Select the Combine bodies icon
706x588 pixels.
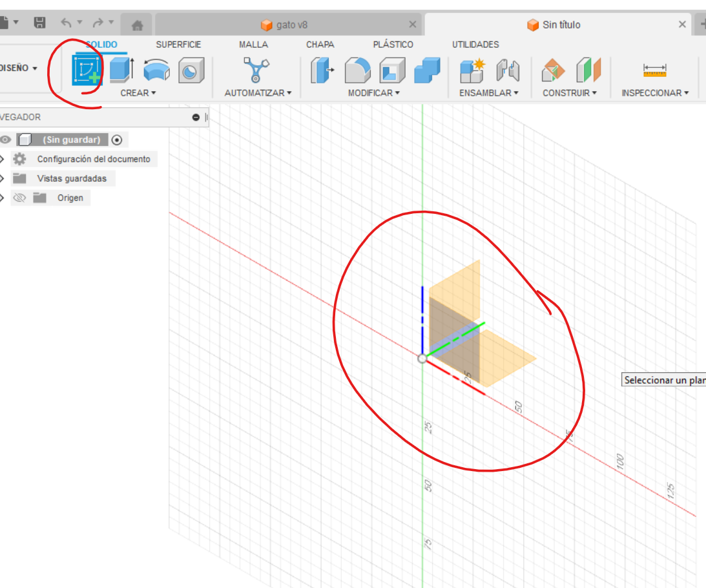click(427, 70)
